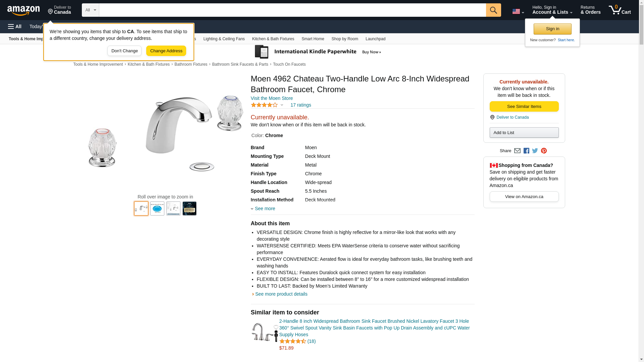The image size is (644, 362).
Task: Open Add to List button
Action: click(x=524, y=133)
